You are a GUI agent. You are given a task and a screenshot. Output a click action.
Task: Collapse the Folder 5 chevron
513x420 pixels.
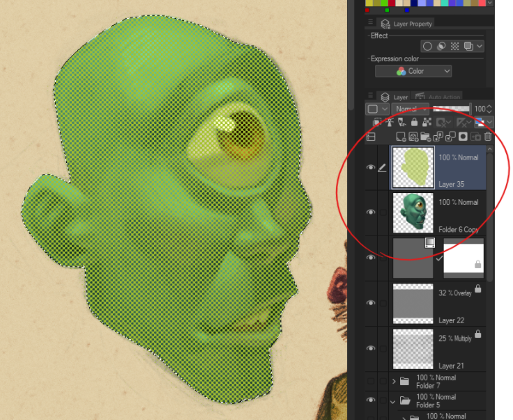click(393, 402)
